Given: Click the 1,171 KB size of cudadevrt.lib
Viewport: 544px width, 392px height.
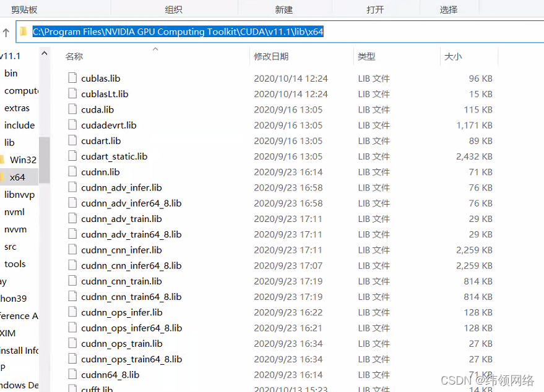Looking at the screenshot, I should pos(474,125).
